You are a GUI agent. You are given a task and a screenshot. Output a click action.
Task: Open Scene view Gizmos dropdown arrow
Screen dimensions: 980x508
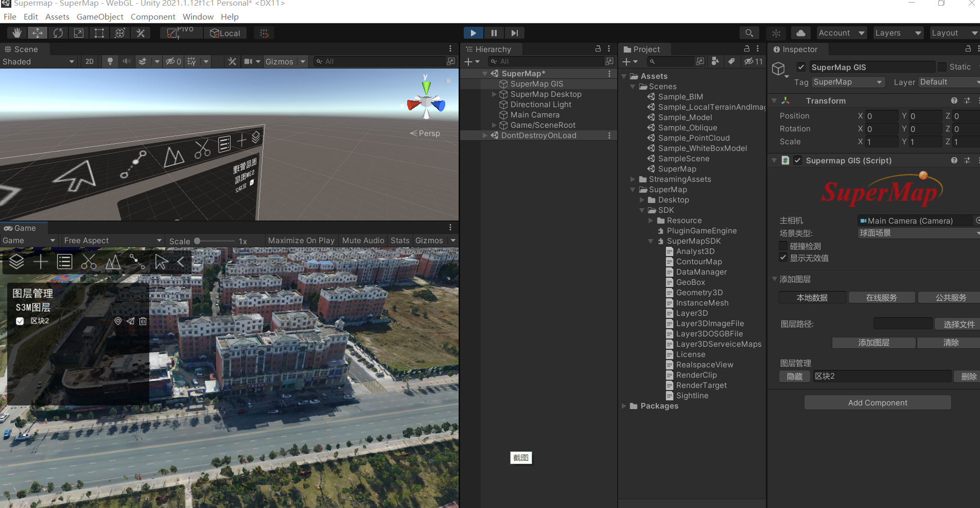click(x=303, y=61)
